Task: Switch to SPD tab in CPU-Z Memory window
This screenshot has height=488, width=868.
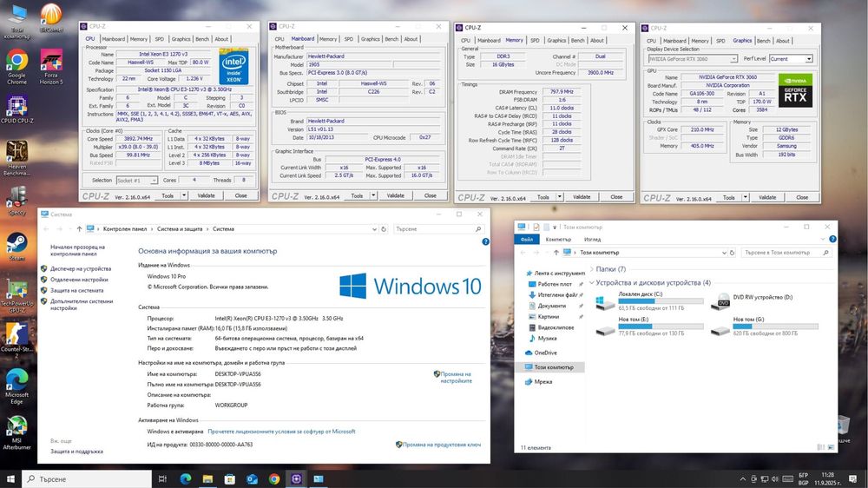Action: [535, 40]
